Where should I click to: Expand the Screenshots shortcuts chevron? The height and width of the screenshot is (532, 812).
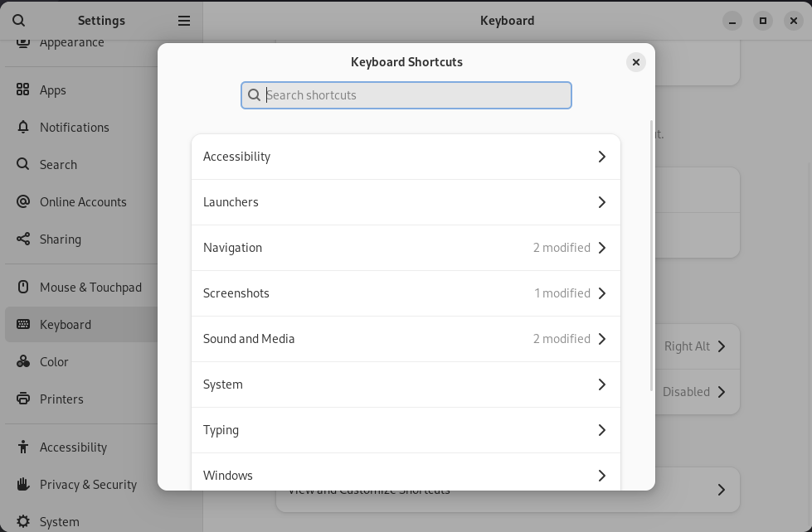click(602, 293)
